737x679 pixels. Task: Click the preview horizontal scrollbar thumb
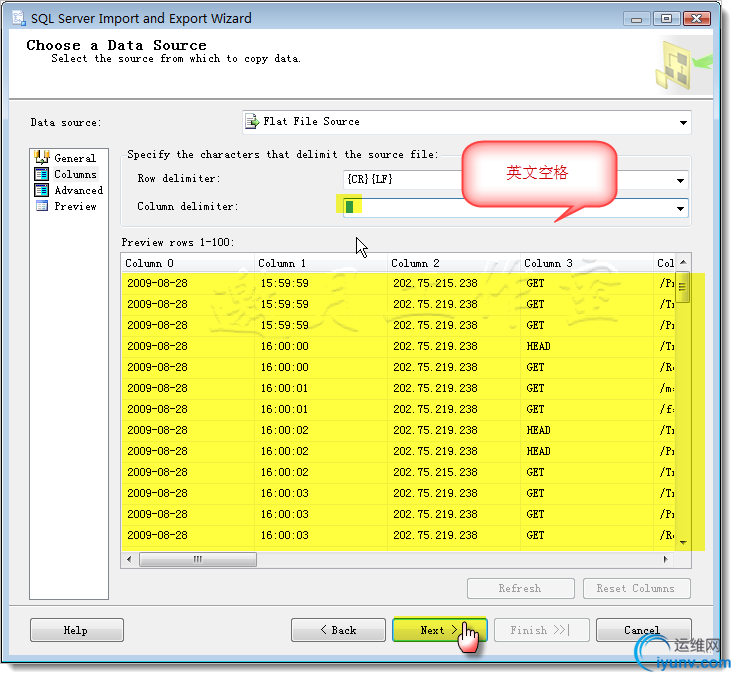tap(198, 559)
